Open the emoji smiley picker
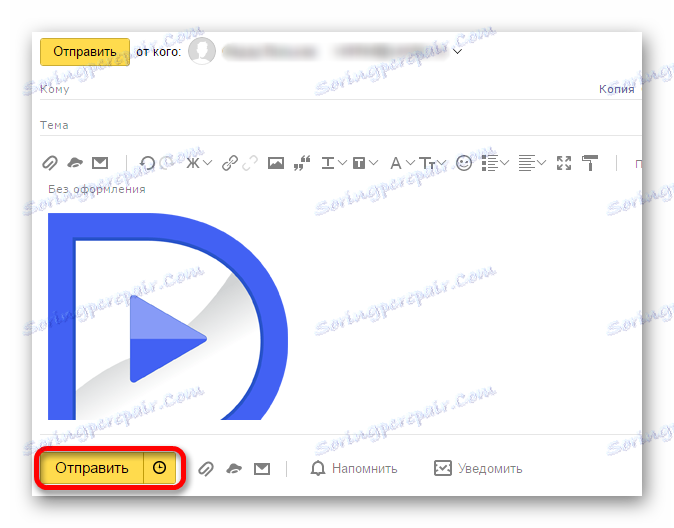 pyautogui.click(x=464, y=163)
